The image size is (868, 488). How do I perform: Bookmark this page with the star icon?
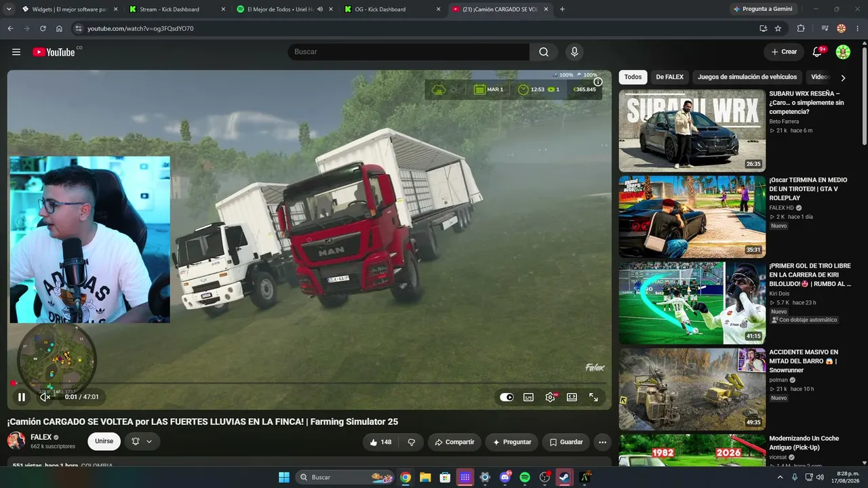click(778, 28)
